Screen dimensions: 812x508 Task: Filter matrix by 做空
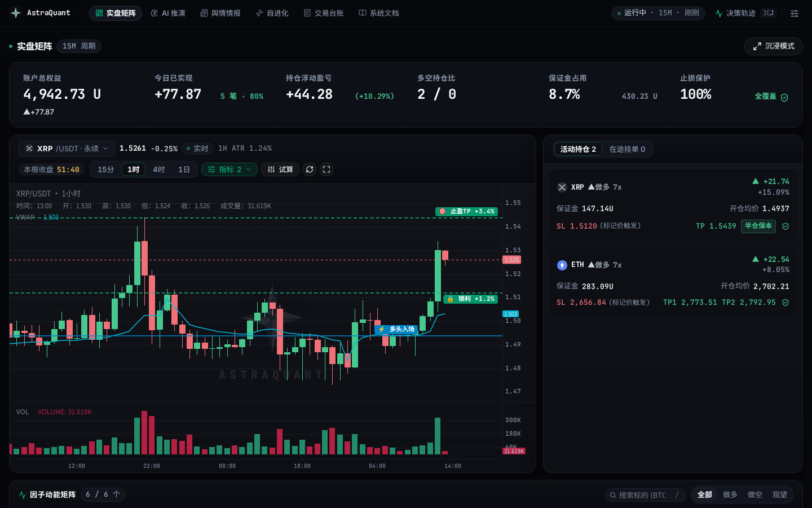tap(755, 495)
